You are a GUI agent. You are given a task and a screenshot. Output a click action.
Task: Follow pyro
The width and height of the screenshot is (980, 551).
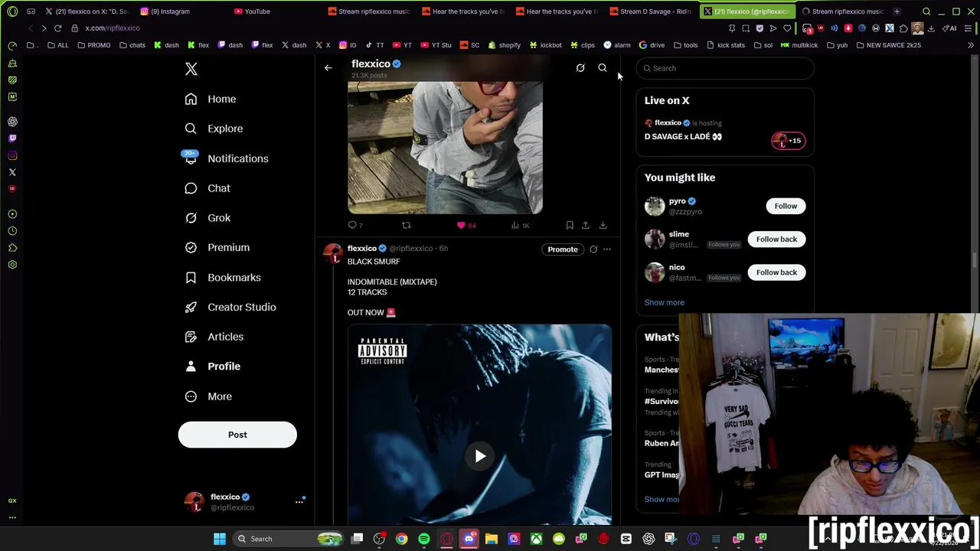786,206
